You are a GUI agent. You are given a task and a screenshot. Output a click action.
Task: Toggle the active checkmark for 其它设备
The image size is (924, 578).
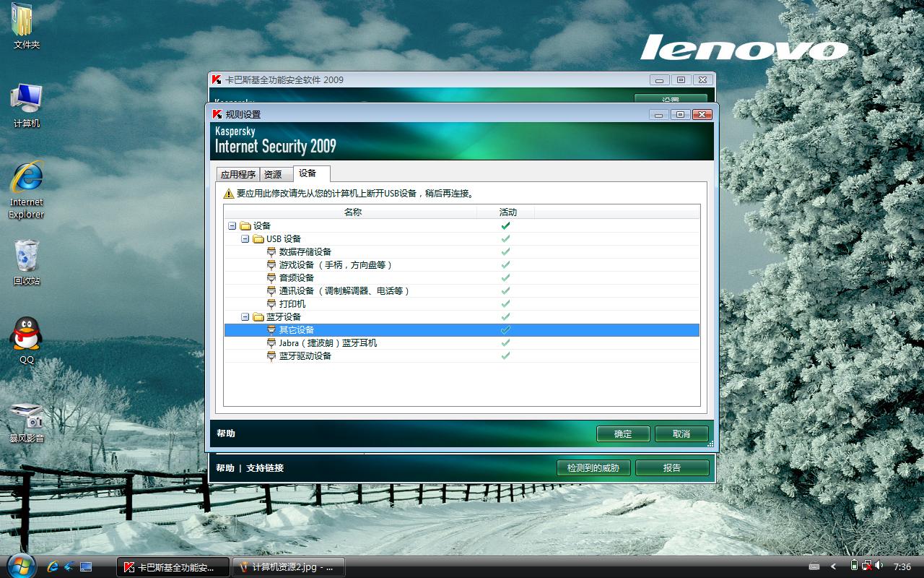point(505,330)
